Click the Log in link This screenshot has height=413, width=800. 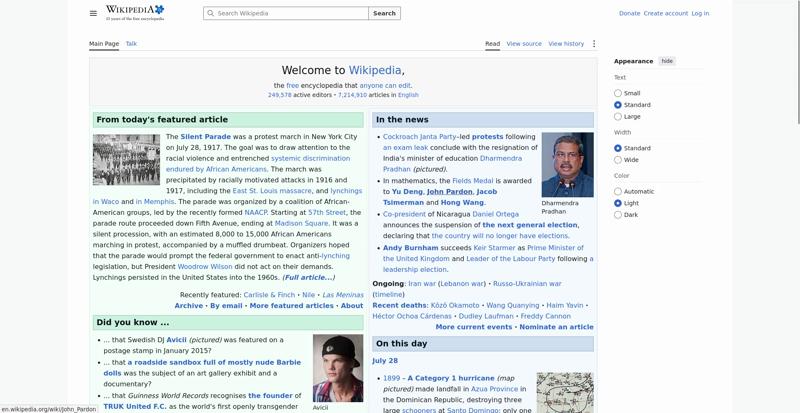click(700, 14)
